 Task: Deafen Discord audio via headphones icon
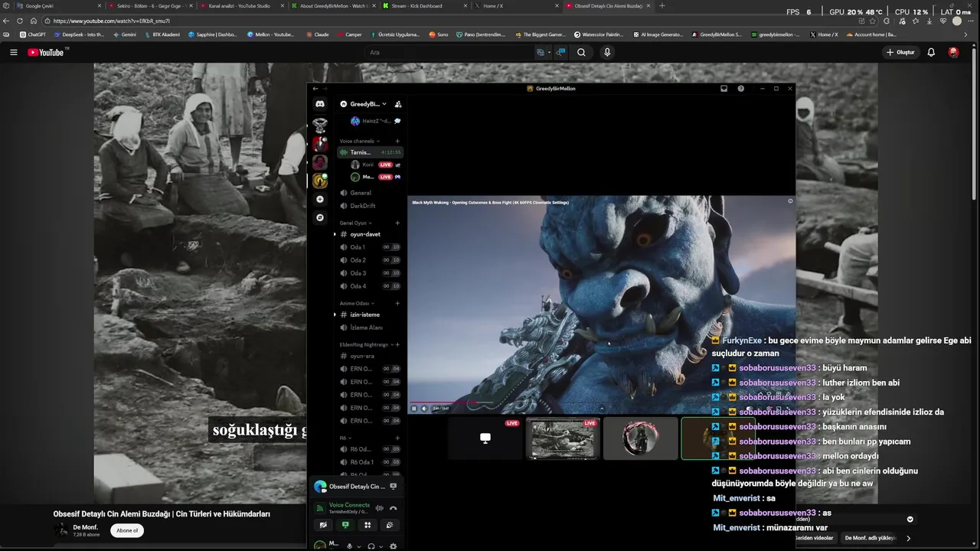pyautogui.click(x=371, y=546)
